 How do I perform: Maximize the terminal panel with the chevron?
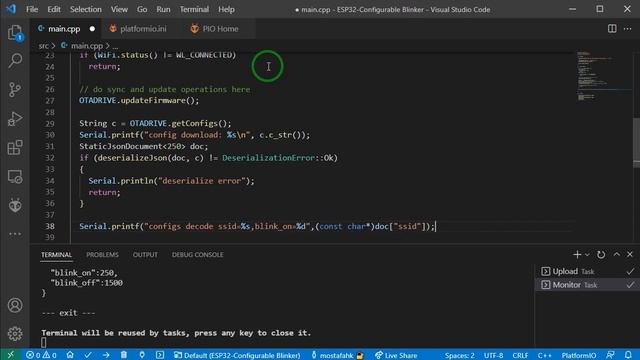(x=616, y=254)
